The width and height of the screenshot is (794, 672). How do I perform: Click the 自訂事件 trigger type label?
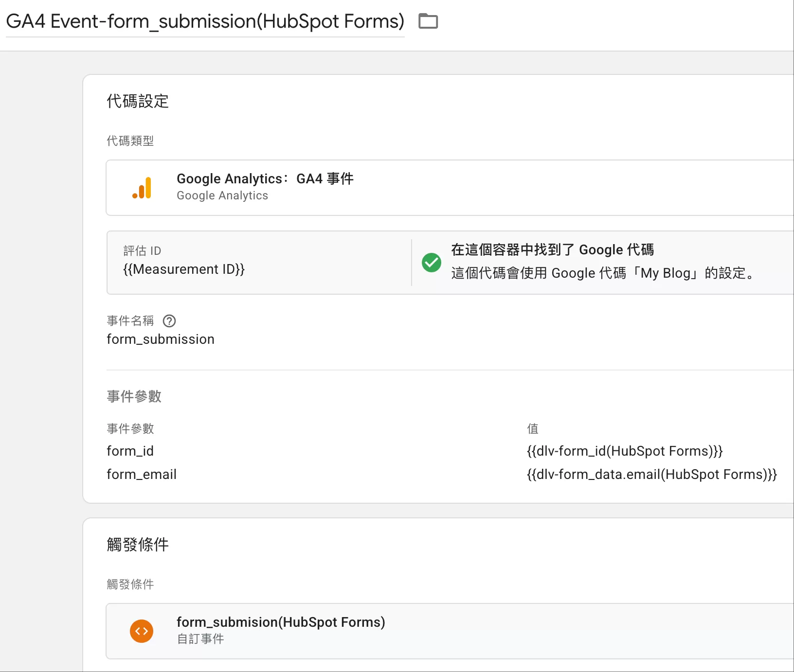[x=200, y=639]
